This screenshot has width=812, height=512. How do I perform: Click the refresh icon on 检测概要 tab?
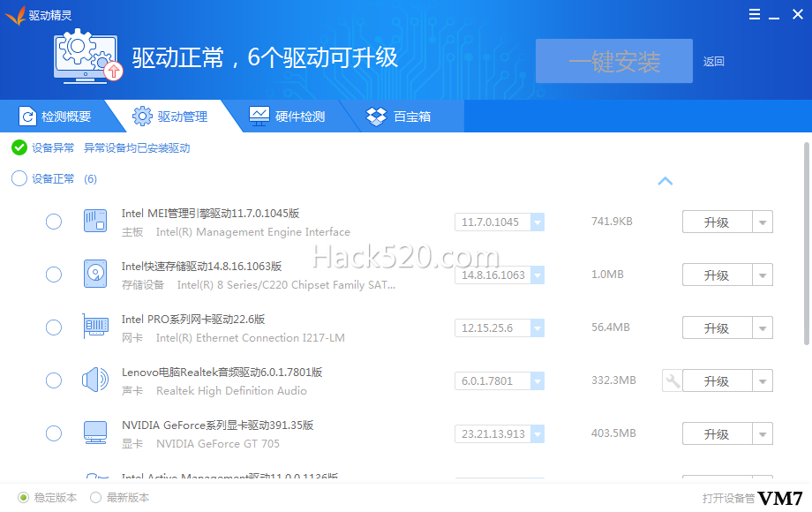[27, 117]
